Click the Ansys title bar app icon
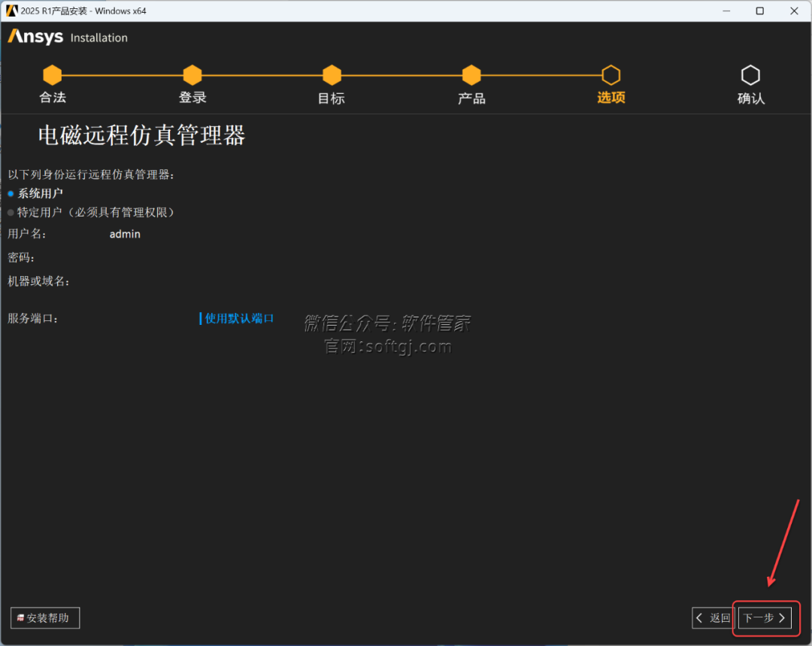This screenshot has height=646, width=812. coord(11,11)
